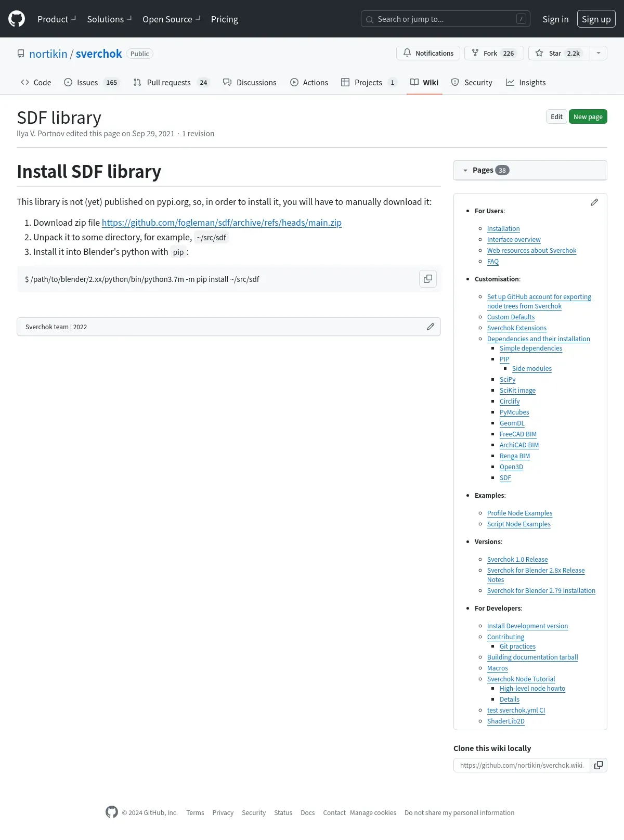The height and width of the screenshot is (840, 624).
Task: Open the Notifications bell button
Action: (x=428, y=53)
